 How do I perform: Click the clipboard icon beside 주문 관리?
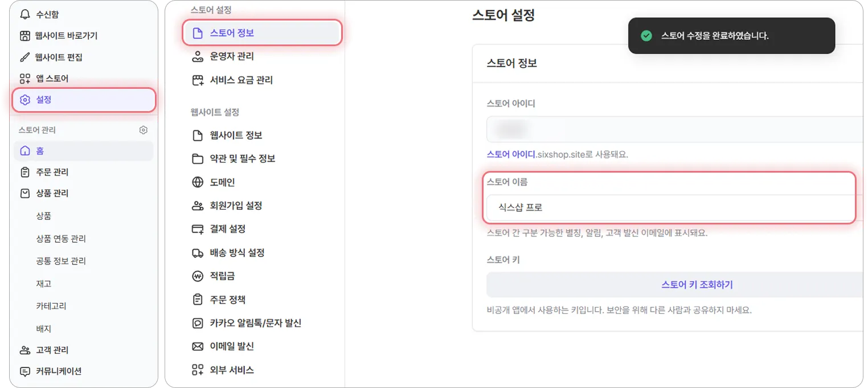coord(24,172)
